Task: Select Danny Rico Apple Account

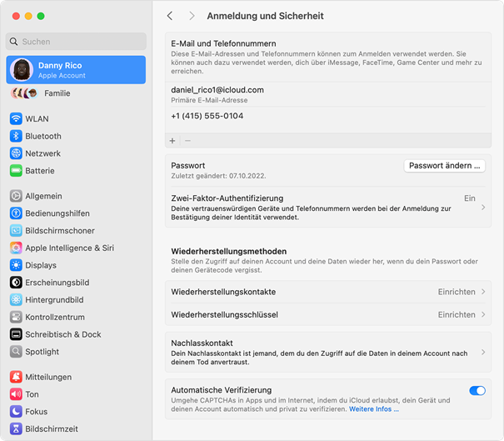Action: [x=76, y=70]
